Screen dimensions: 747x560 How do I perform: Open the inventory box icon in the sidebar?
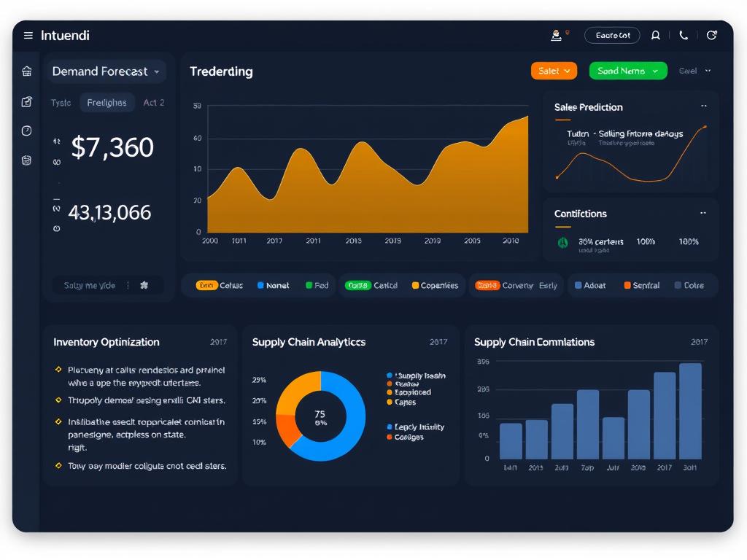26,160
